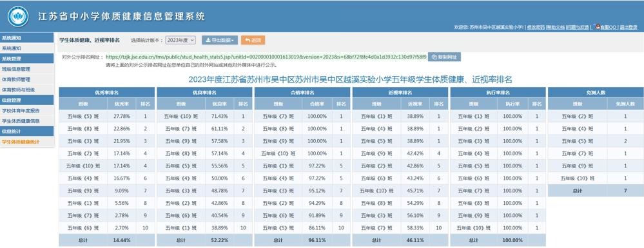
Task: Click the 27.78% excellence rate cell
Action: [x=122, y=117]
